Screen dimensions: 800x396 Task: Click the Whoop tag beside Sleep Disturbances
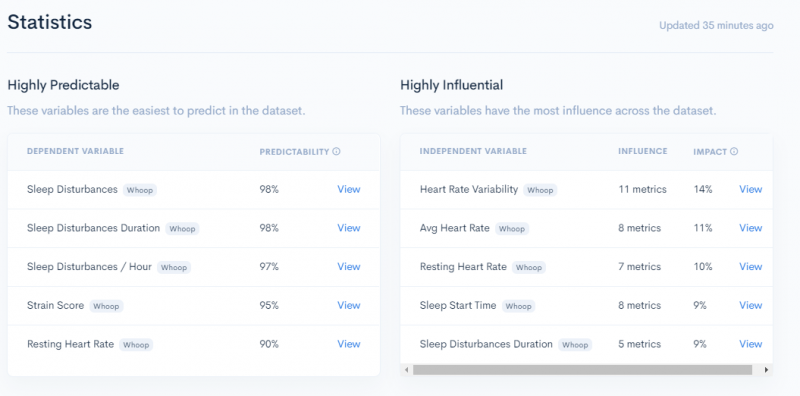point(140,190)
